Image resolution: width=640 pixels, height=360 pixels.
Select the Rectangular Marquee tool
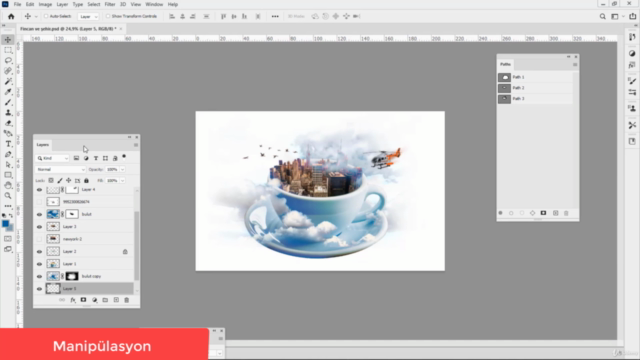point(8,50)
